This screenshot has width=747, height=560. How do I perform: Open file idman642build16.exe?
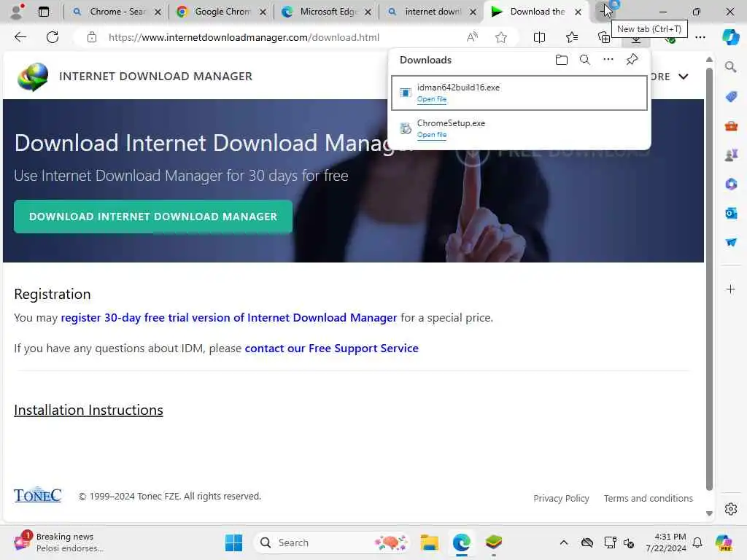tap(432, 99)
